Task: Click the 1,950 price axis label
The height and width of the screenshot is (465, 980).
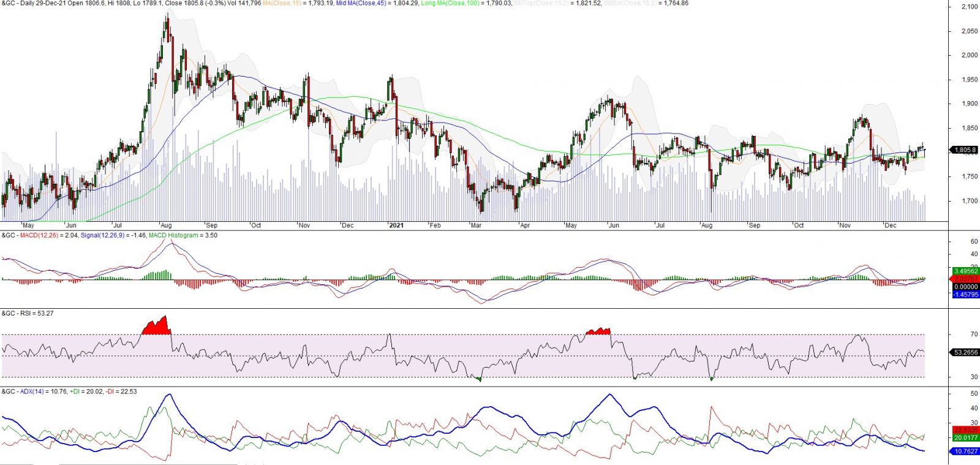Action: click(970, 80)
